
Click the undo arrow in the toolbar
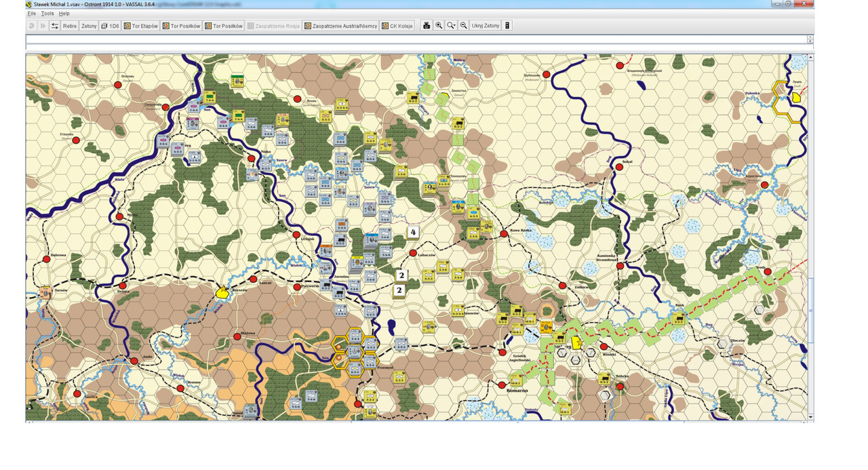[31, 26]
